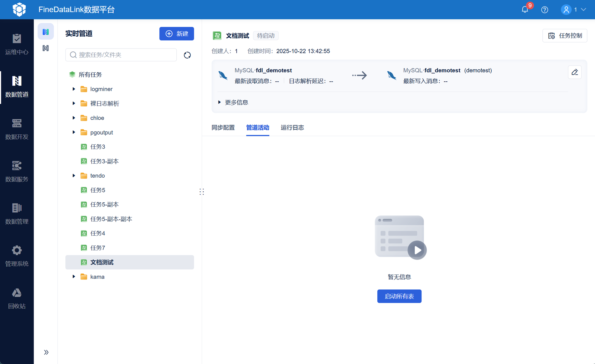Open the user account dropdown arrow
This screenshot has height=364, width=595.
pyautogui.click(x=583, y=10)
